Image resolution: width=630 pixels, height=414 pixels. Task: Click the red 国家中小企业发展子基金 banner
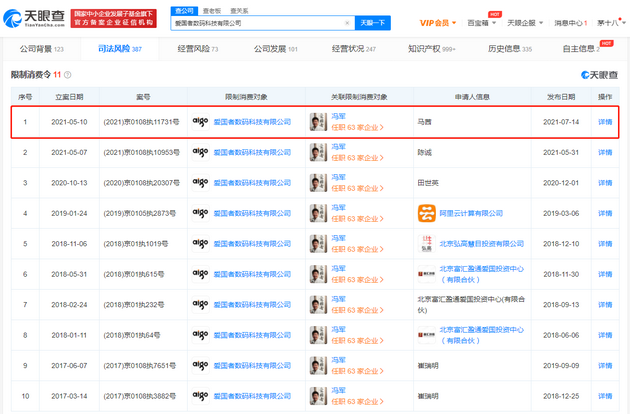point(114,18)
